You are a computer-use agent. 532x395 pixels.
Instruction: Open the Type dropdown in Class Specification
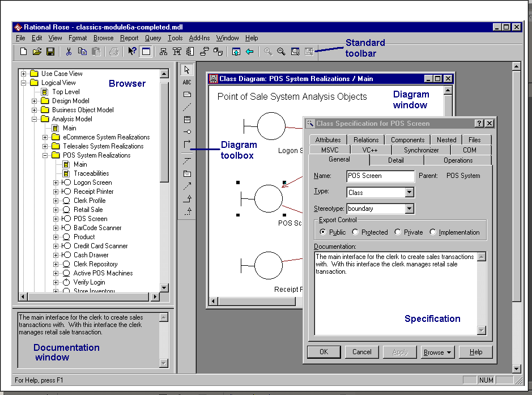point(410,193)
